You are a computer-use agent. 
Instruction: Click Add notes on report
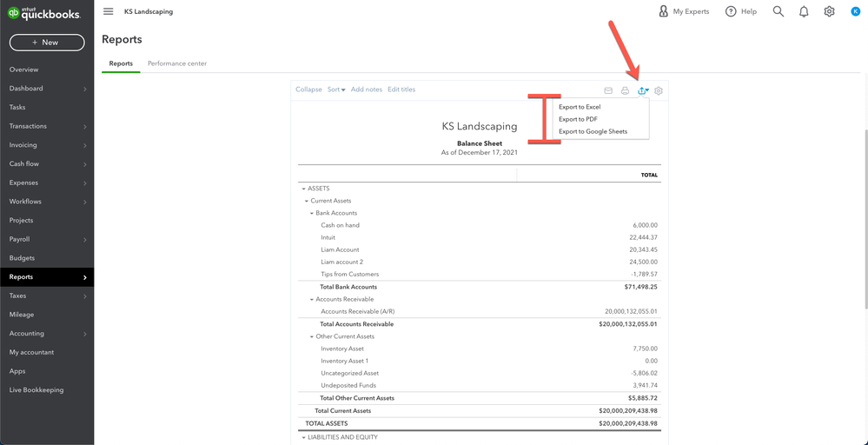pos(367,90)
